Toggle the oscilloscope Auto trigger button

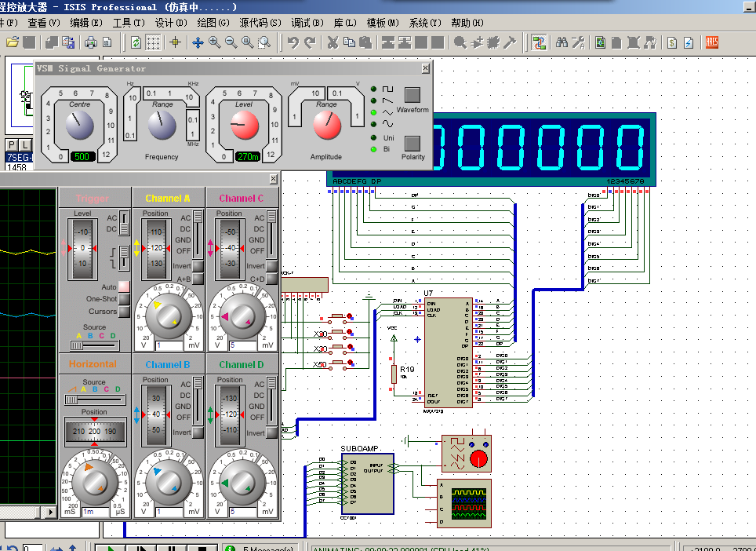[124, 286]
